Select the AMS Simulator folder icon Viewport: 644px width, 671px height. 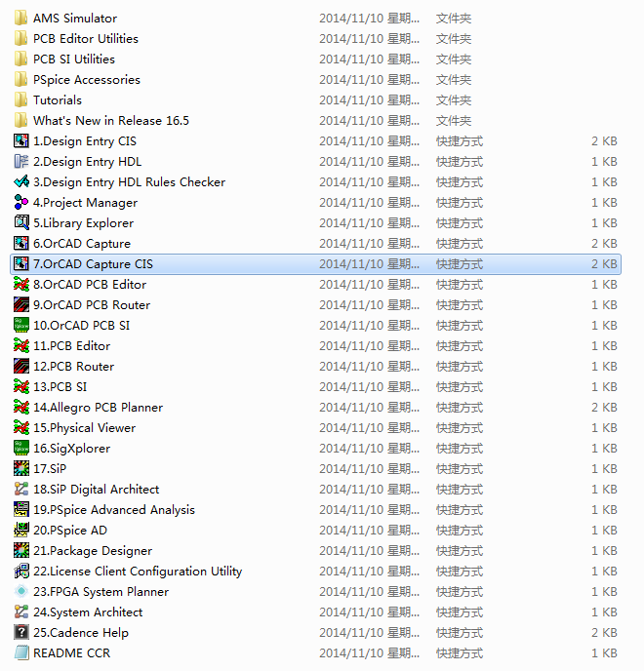(x=21, y=18)
